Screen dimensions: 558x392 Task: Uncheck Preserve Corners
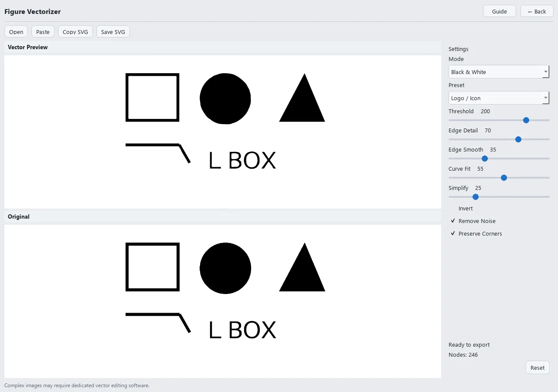[x=476, y=234]
